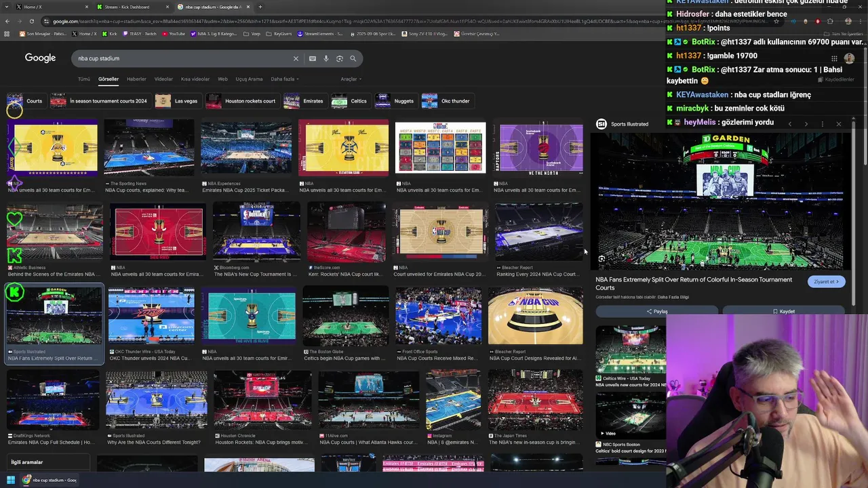Filter images by the Celtics chip
The width and height of the screenshot is (868, 488).
(x=350, y=101)
